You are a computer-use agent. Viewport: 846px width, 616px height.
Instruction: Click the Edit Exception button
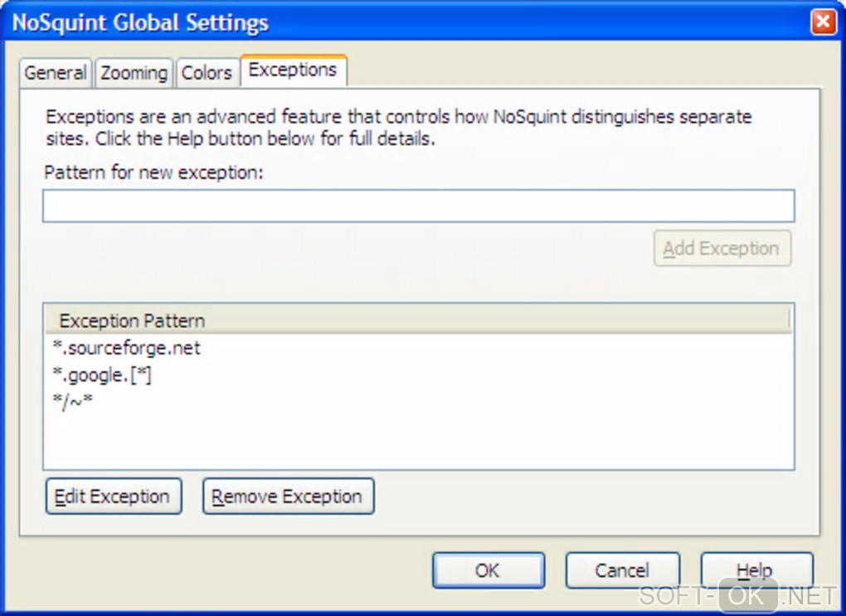[113, 497]
